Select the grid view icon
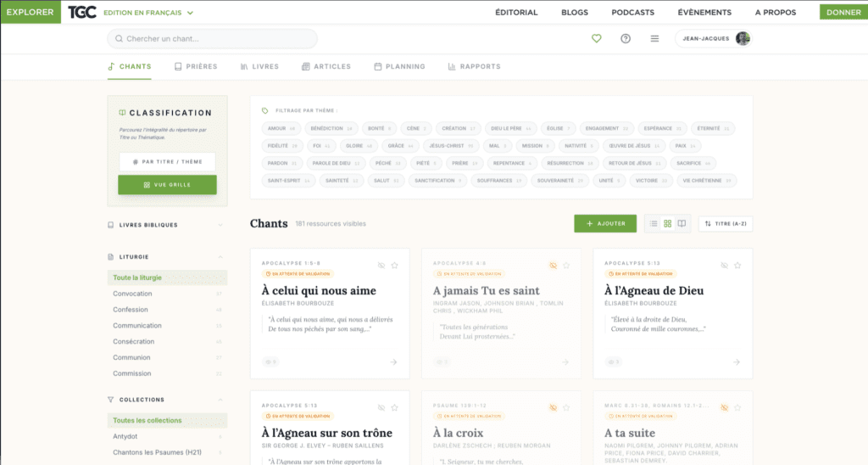 point(668,224)
